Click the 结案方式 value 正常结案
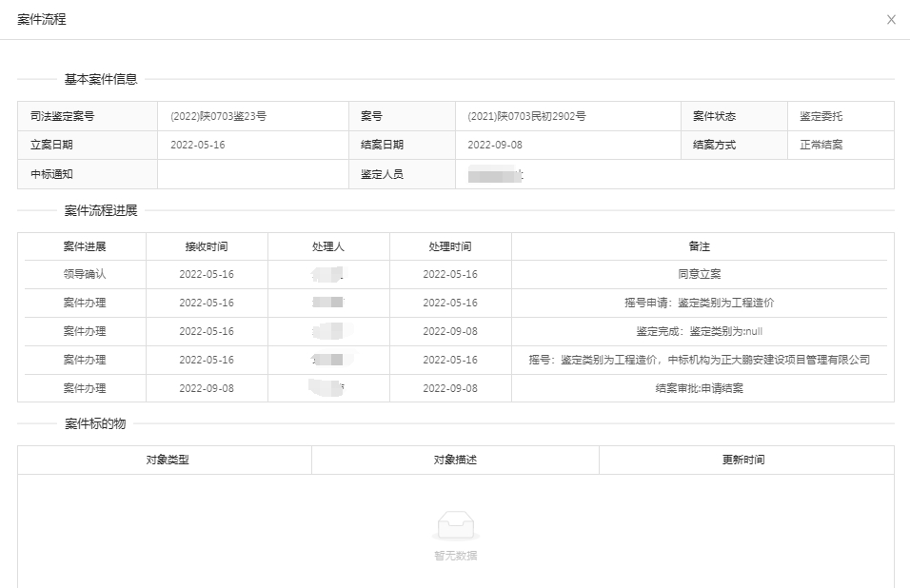Viewport: 910px width, 588px height. [x=821, y=145]
